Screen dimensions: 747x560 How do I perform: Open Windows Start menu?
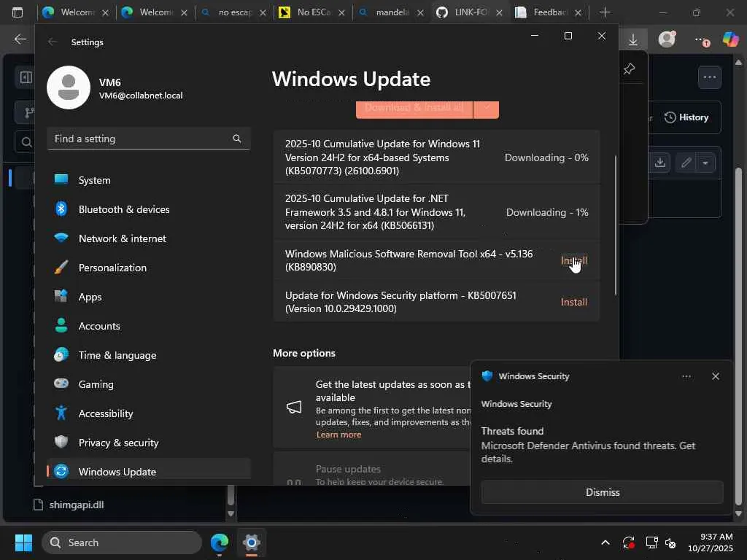click(23, 542)
